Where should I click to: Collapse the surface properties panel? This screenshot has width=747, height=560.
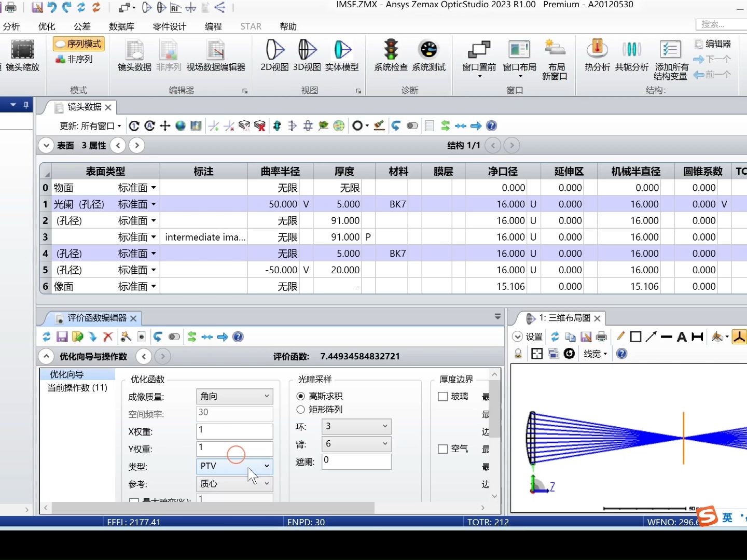pos(46,146)
